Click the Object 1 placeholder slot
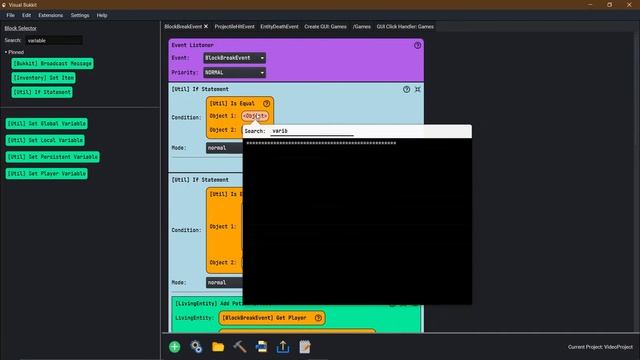 click(255, 116)
